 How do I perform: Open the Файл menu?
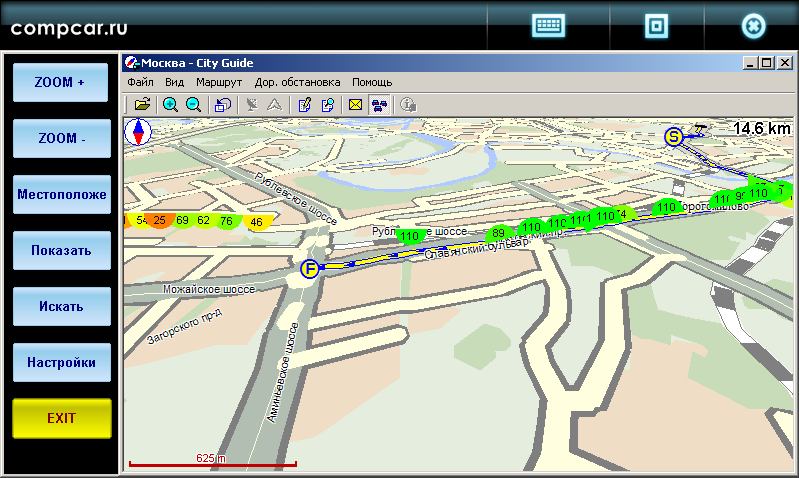(140, 82)
